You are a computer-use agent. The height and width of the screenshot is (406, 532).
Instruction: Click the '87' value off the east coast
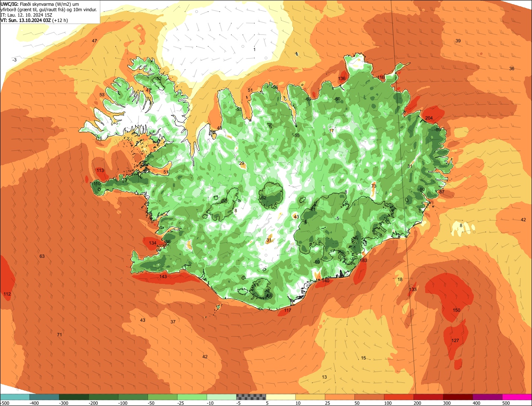pos(442,192)
